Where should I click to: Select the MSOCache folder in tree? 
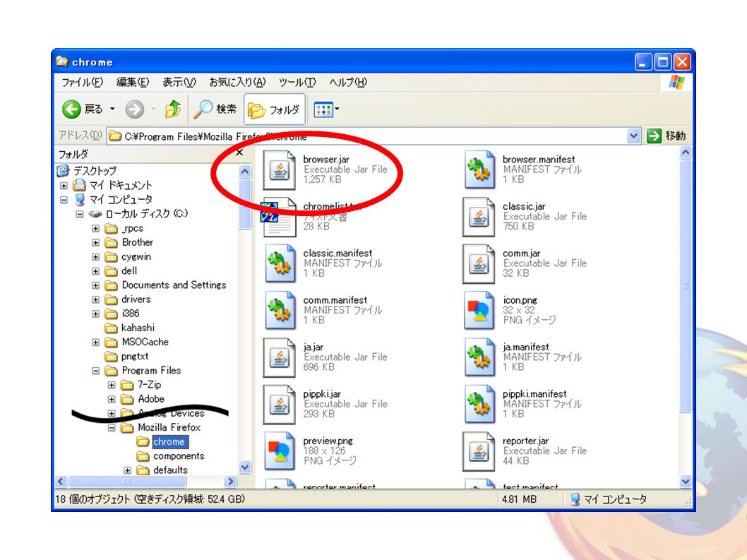(x=145, y=342)
